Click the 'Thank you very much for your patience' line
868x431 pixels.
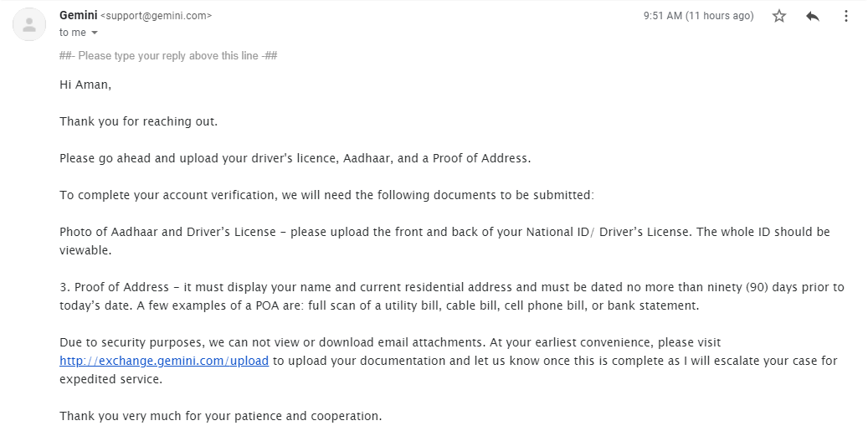point(220,416)
